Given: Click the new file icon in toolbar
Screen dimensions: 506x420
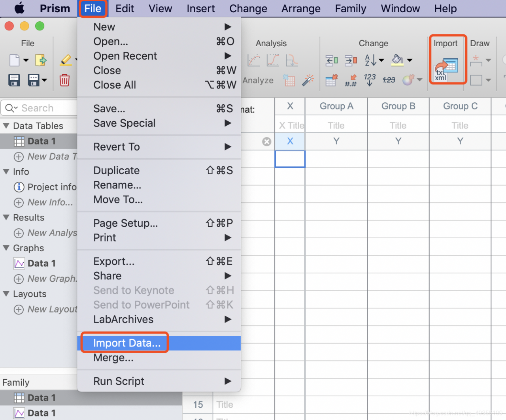Looking at the screenshot, I should tap(14, 60).
